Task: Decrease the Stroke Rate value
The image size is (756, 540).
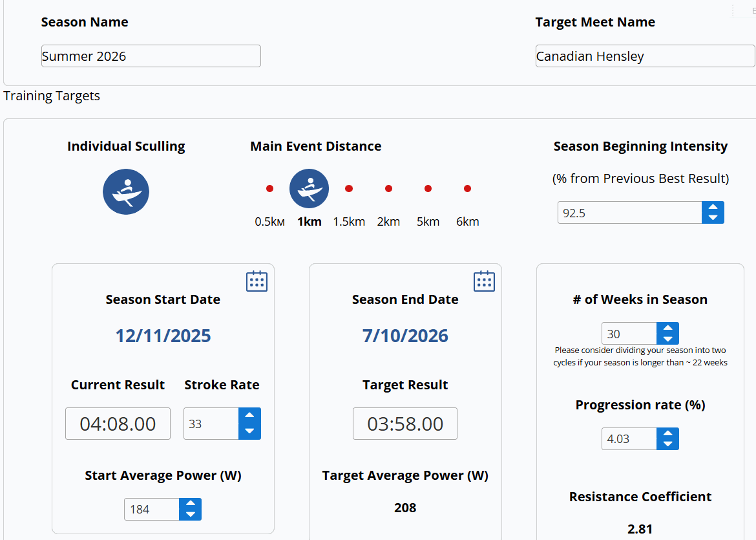Action: pos(249,431)
